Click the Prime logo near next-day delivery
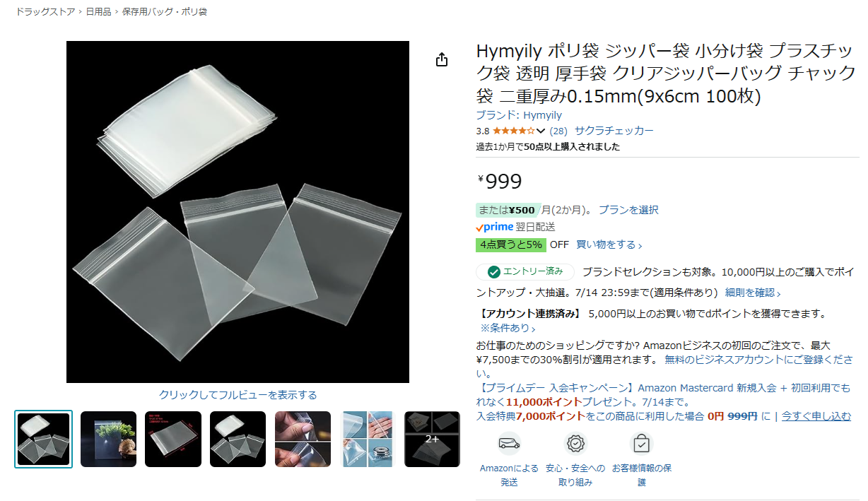 click(495, 228)
